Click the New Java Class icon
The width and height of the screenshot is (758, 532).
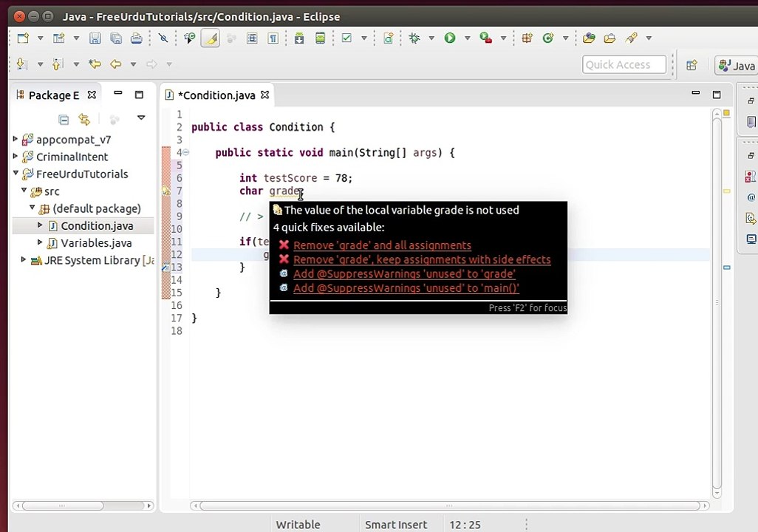pos(548,38)
